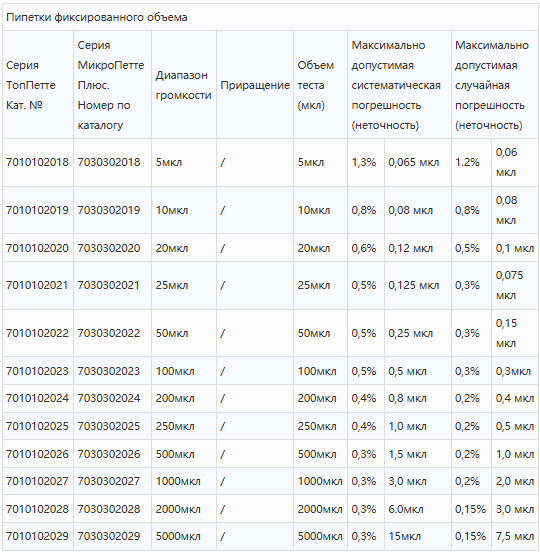Viewport: 540px width, 555px height.
Task: Click the "Диапазон громкости" column header
Action: click(184, 85)
